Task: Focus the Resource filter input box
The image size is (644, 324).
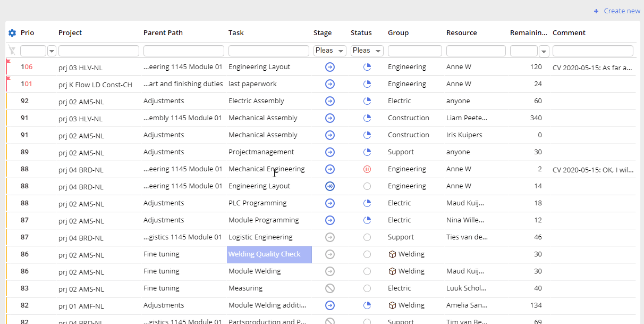Action: tap(476, 51)
